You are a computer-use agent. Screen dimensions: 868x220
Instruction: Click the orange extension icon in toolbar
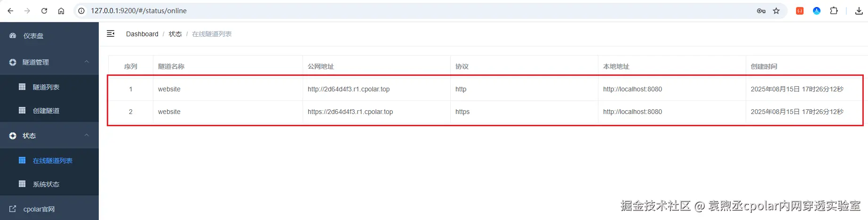(799, 11)
